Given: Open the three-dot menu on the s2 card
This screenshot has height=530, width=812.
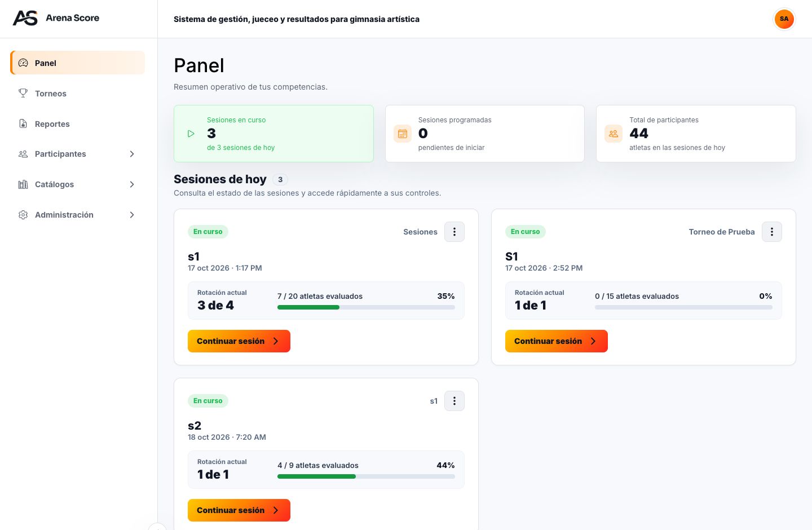Looking at the screenshot, I should coord(454,401).
